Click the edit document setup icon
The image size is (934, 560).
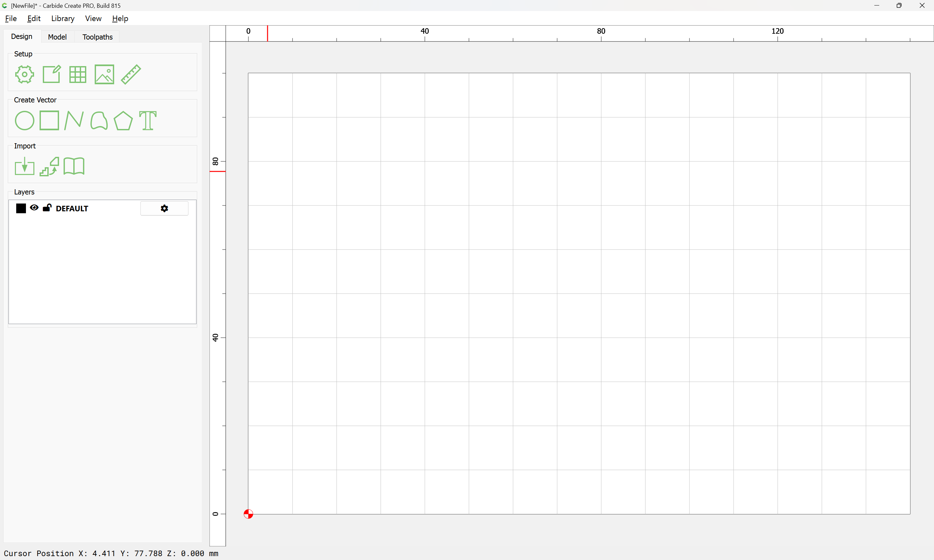pos(51,74)
